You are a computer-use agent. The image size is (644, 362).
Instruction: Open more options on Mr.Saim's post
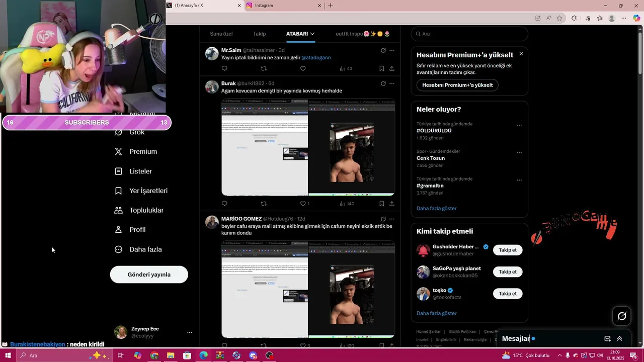coord(392,50)
